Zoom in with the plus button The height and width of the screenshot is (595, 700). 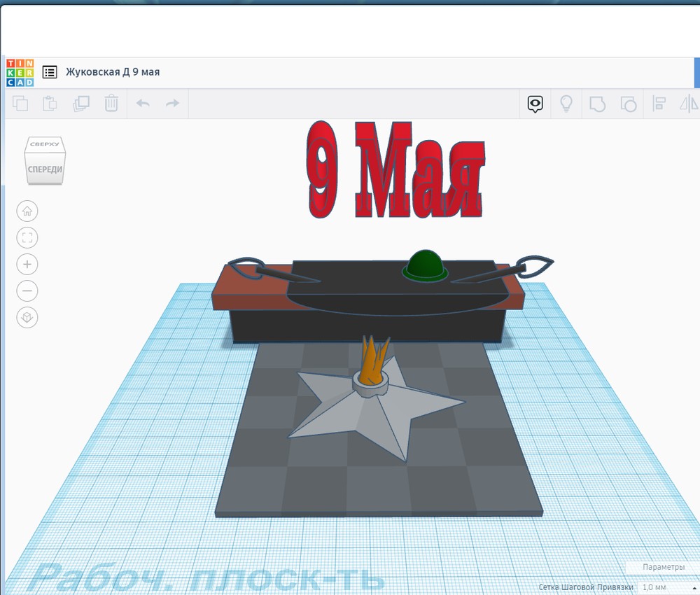point(27,265)
